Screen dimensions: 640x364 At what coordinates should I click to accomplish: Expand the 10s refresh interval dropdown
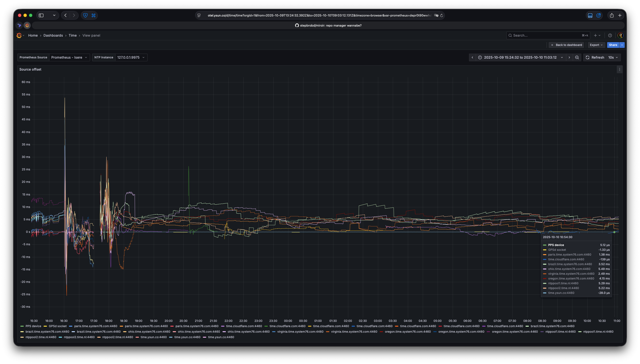pyautogui.click(x=613, y=57)
